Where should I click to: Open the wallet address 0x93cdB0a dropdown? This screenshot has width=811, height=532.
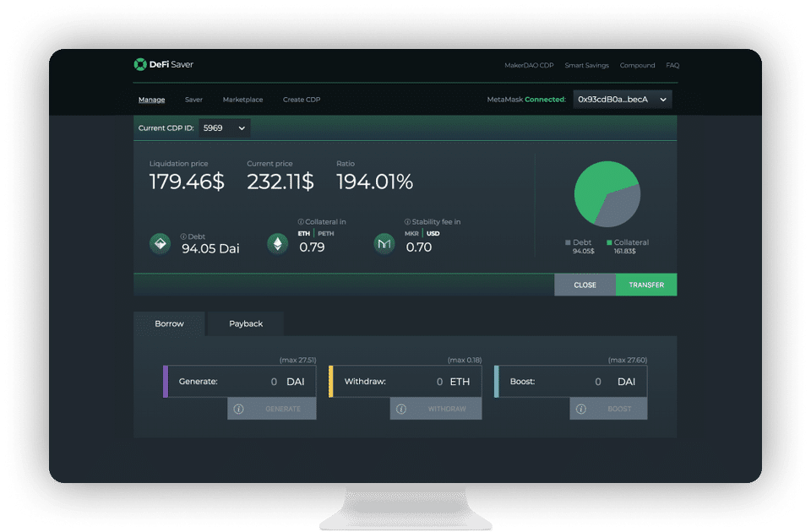[623, 100]
